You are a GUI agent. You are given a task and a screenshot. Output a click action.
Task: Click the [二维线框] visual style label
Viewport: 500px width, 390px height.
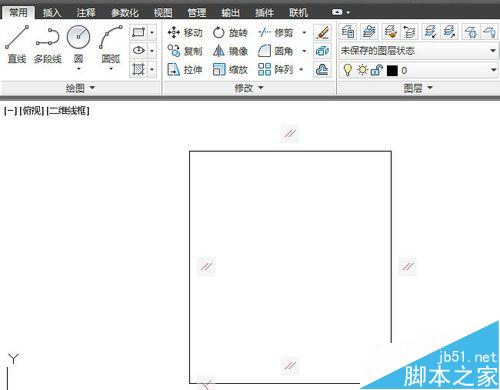68,111
